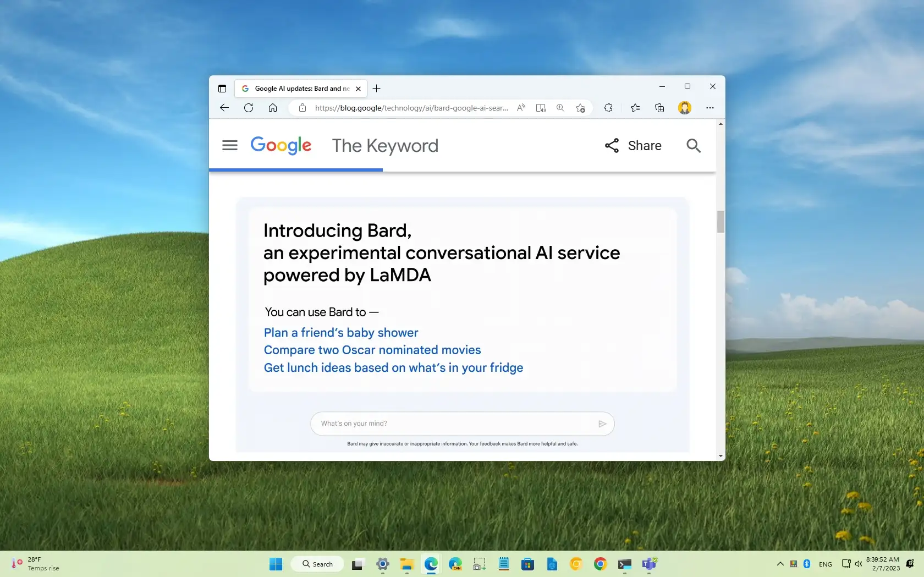Refresh the current page
The width and height of the screenshot is (924, 577).
coord(249,108)
